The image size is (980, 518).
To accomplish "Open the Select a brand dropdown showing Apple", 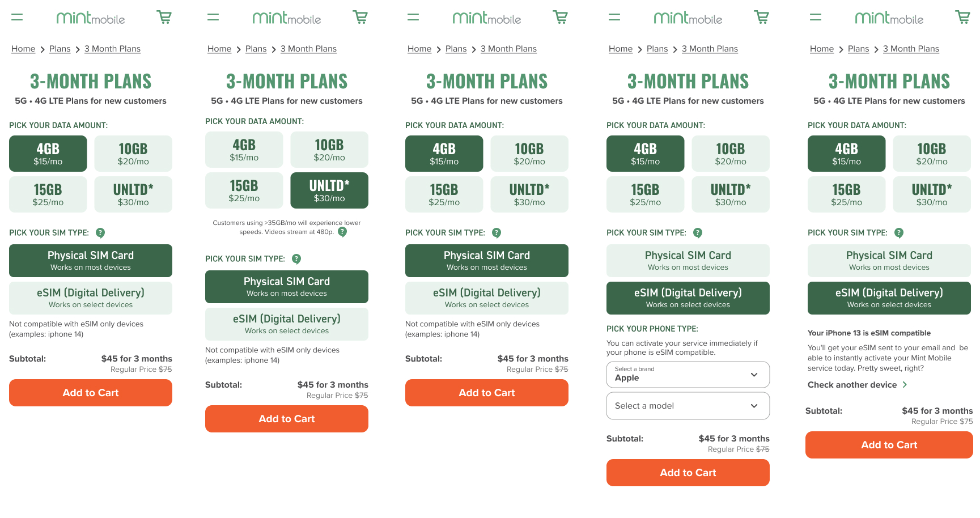I will (688, 375).
